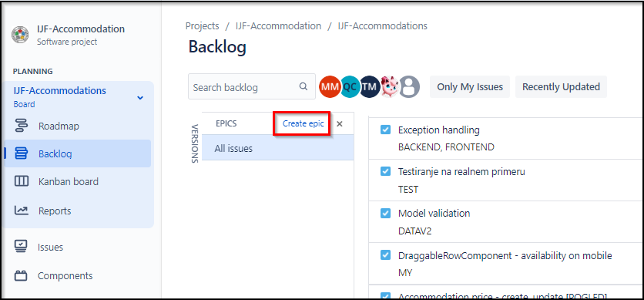The height and width of the screenshot is (300, 644).
Task: Filter by MM user avatar
Action: 330,86
